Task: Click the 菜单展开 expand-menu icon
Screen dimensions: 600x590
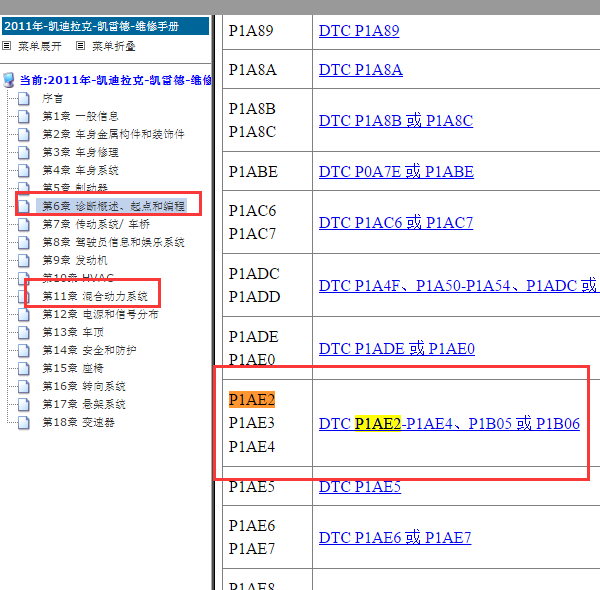Action: (7, 46)
